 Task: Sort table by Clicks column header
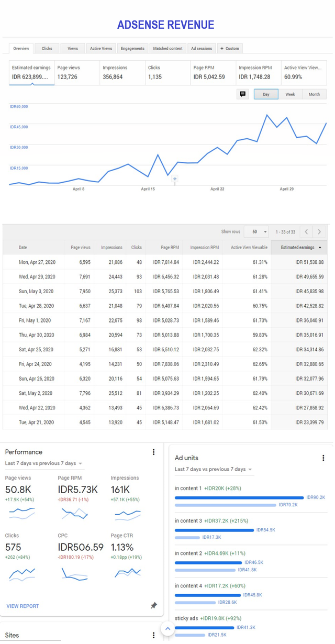coord(137,248)
